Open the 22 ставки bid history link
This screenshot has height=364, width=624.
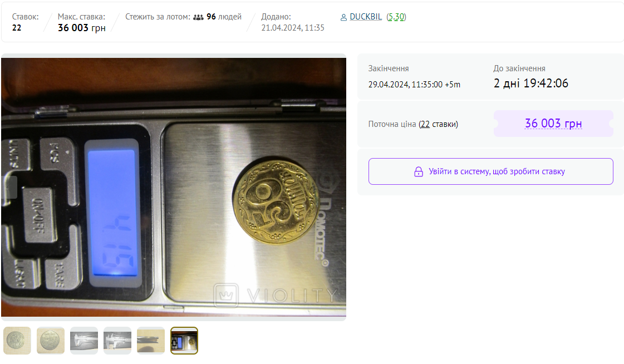[425, 124]
